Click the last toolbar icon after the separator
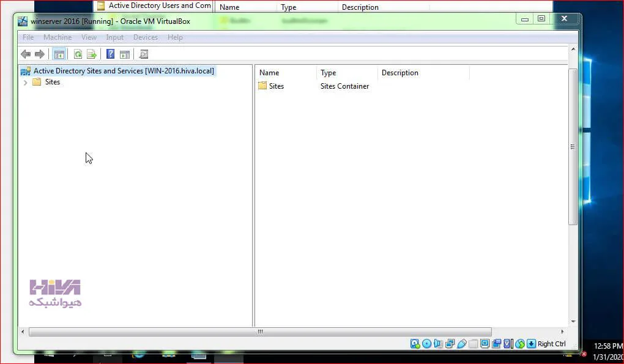The image size is (624, 364). 144,54
